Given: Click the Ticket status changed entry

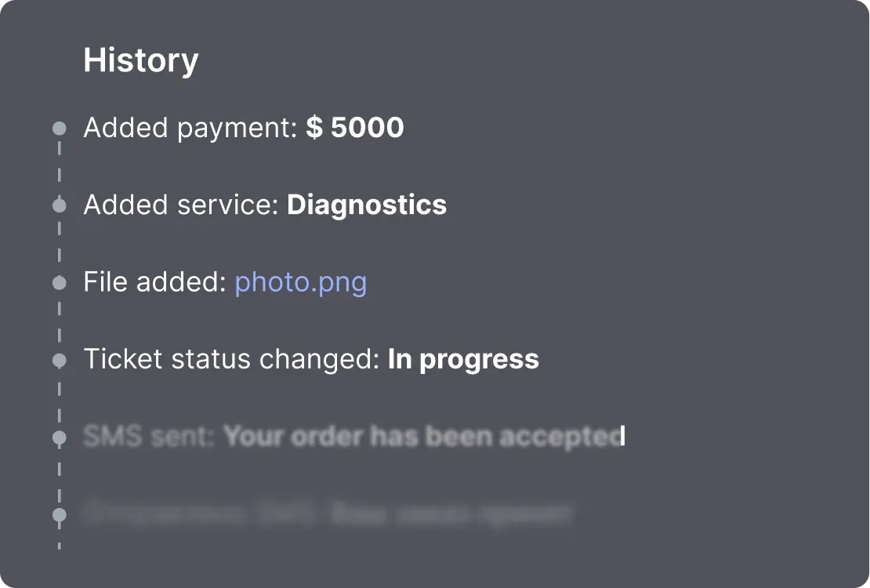Looking at the screenshot, I should point(310,360).
